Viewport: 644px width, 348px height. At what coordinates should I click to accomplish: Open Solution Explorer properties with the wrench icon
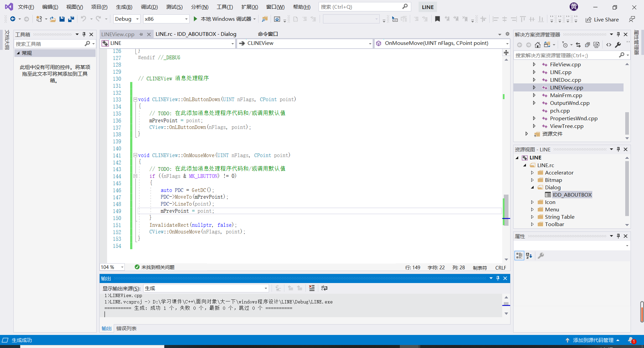point(618,45)
